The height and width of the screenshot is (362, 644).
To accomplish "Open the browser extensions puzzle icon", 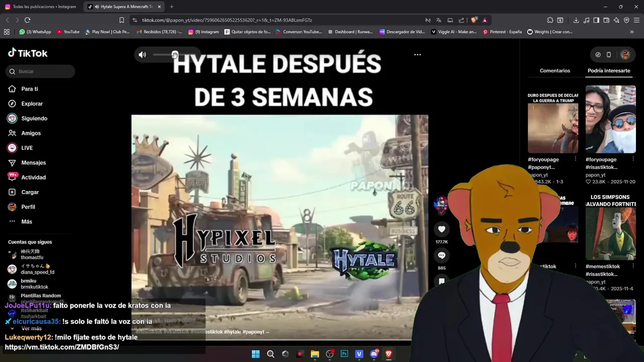I will 550,20.
